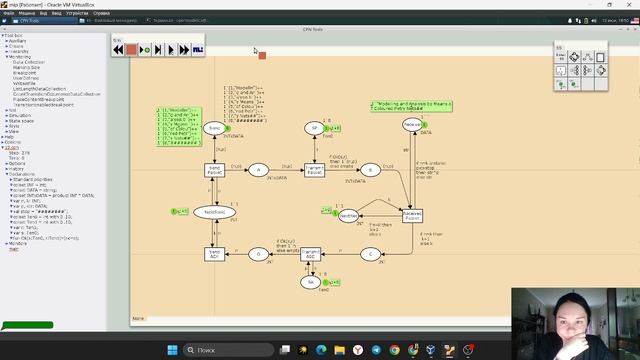Select place A in the net
The height and width of the screenshot is (360, 640).
(258, 170)
